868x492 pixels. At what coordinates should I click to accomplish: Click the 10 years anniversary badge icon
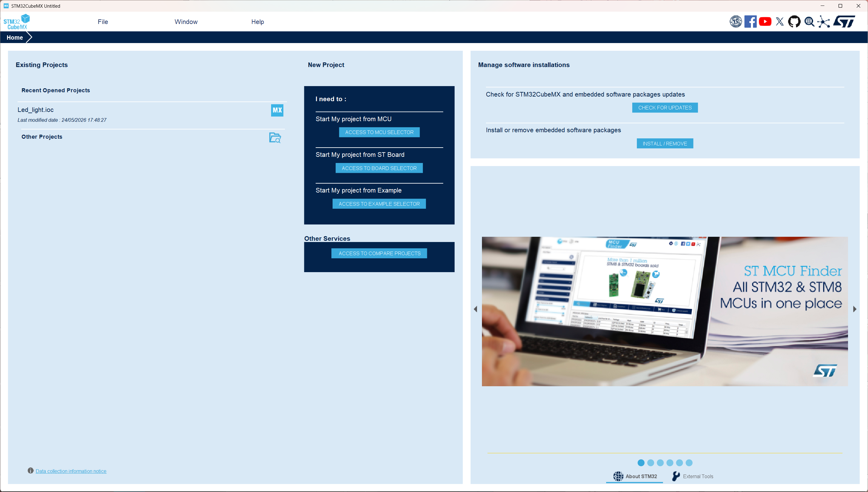click(735, 22)
